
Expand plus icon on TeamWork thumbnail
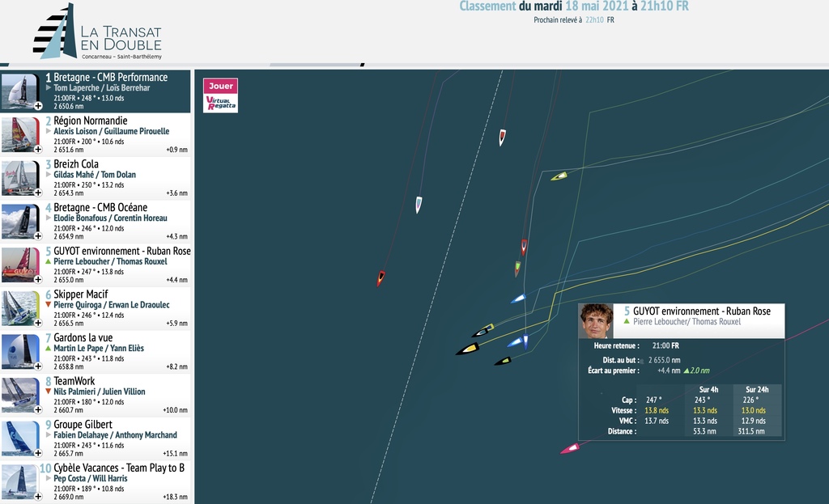38,409
